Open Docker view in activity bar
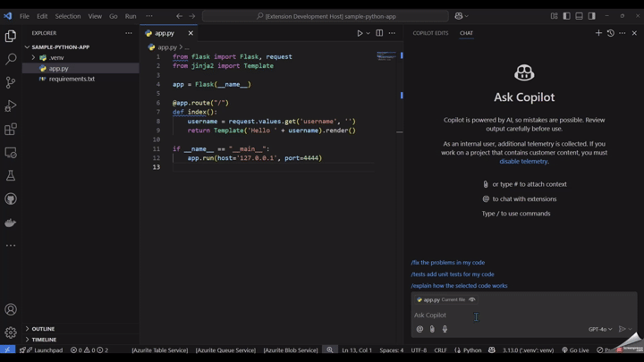The width and height of the screenshot is (644, 362). tap(11, 223)
